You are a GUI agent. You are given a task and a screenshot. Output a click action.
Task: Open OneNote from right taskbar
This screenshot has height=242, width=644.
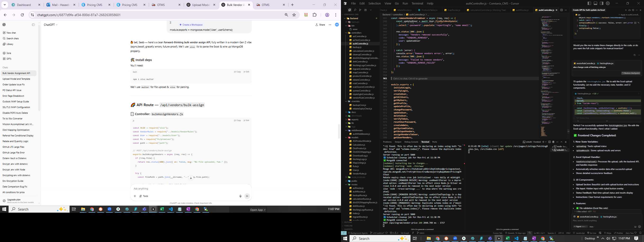tap(534, 238)
